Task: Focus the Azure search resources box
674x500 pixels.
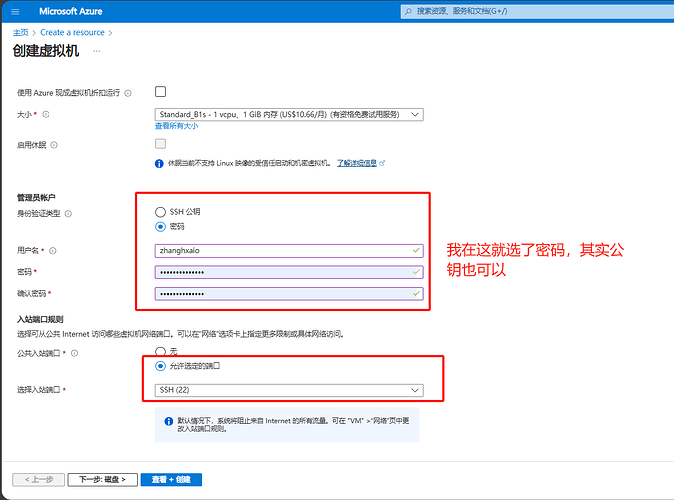Action: pos(537,11)
